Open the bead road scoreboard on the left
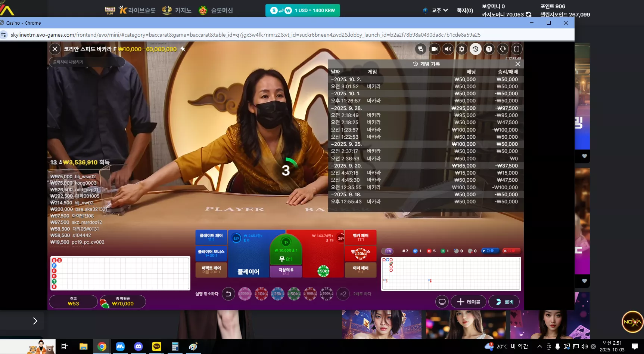The width and height of the screenshot is (644, 354). coord(120,273)
